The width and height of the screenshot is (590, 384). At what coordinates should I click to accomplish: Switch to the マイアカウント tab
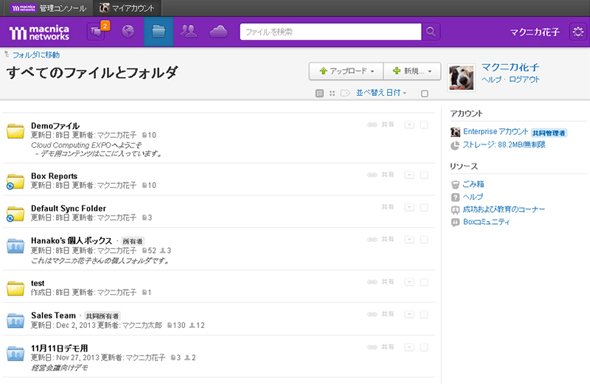coord(127,8)
